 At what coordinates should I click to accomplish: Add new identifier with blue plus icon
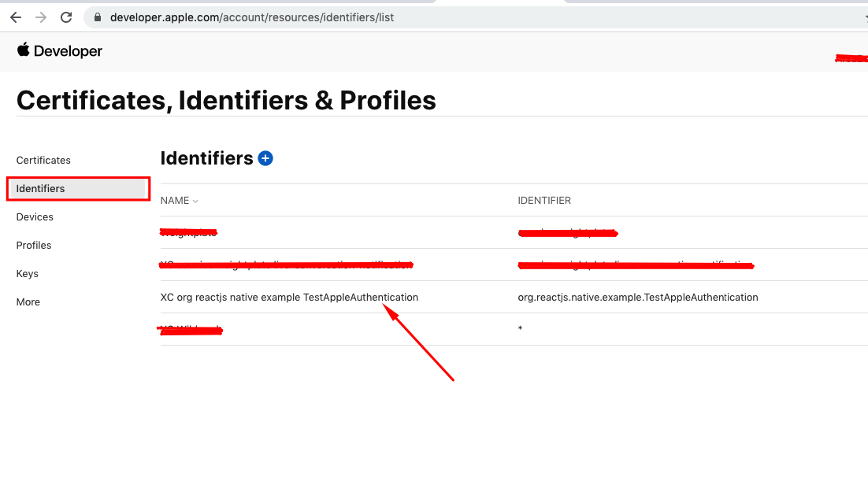coord(265,158)
